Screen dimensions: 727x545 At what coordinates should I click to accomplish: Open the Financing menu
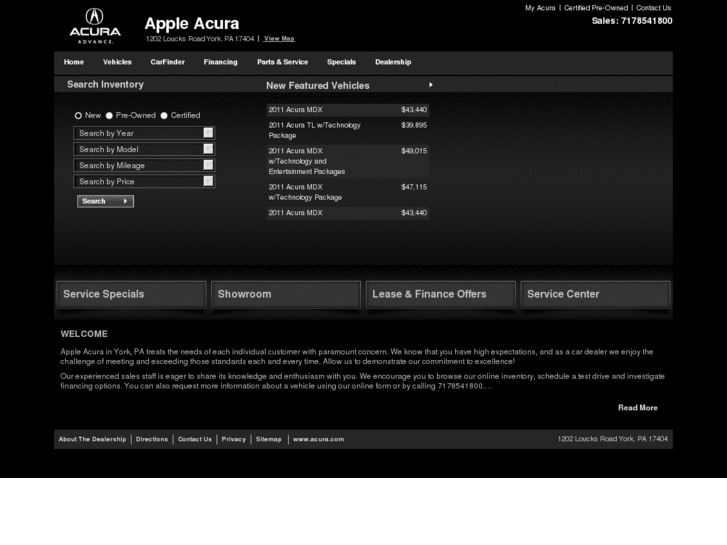coord(220,62)
